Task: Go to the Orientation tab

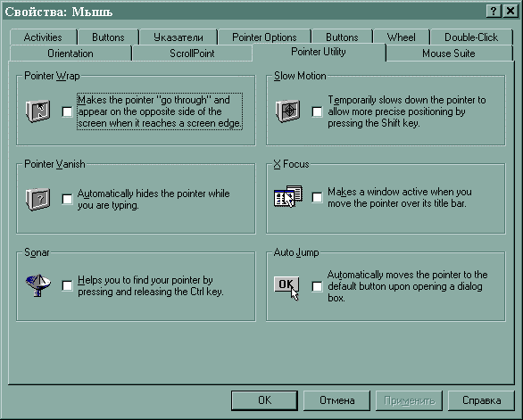Action: click(x=71, y=54)
